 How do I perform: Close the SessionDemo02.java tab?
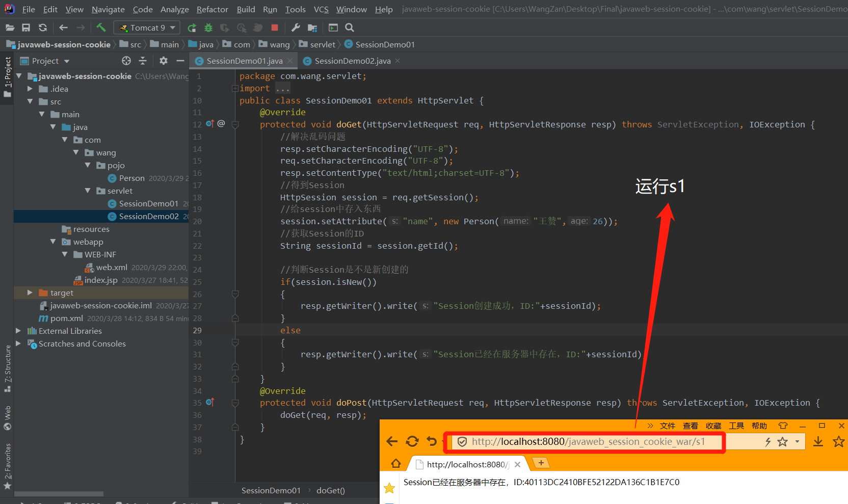tap(397, 61)
